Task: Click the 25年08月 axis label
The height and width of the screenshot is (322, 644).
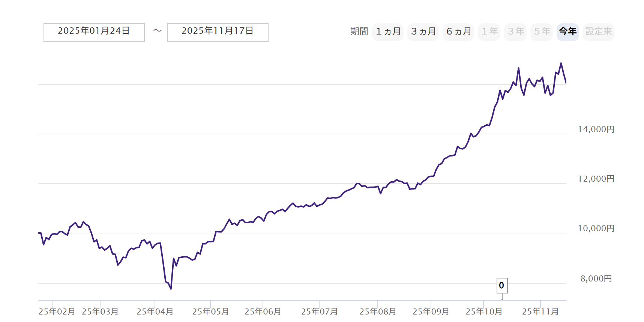Action: pyautogui.click(x=378, y=312)
